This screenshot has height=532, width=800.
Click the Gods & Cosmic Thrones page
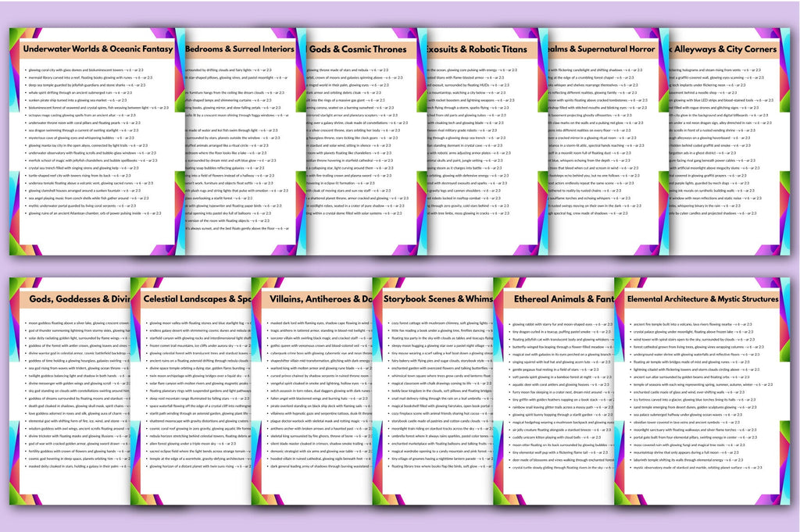[366, 141]
